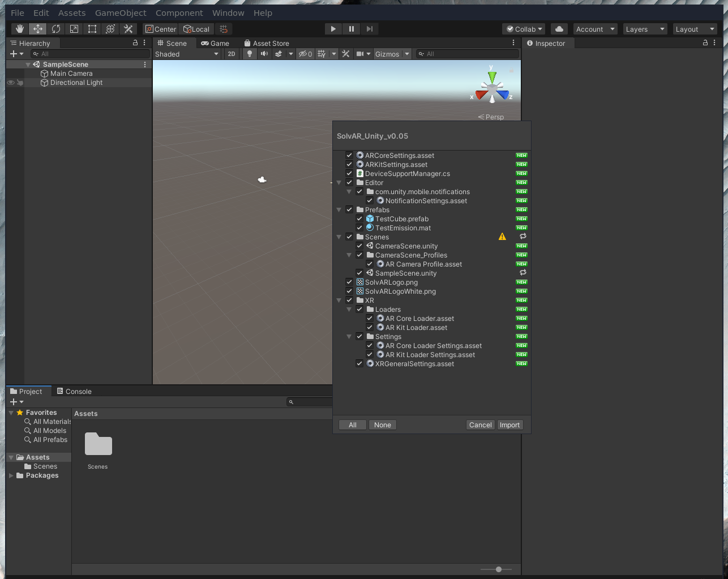Collapse the SampleScene hierarchy
Image resolution: width=728 pixels, height=579 pixels.
28,65
